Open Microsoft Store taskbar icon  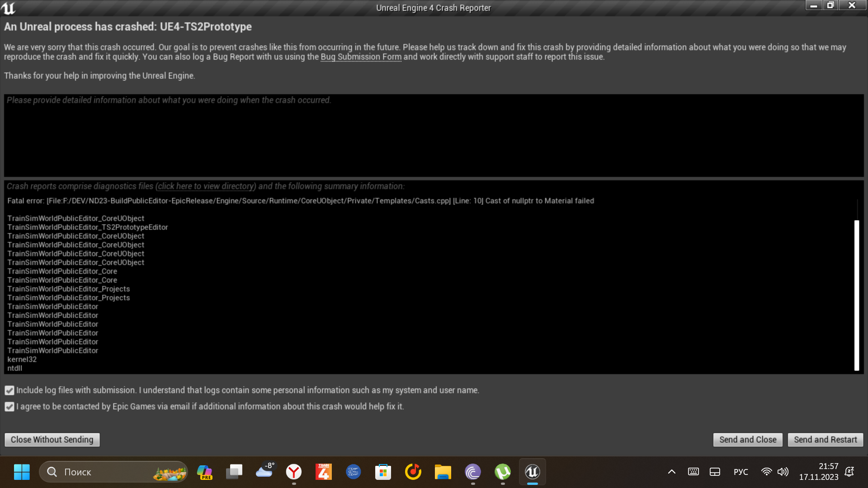383,472
